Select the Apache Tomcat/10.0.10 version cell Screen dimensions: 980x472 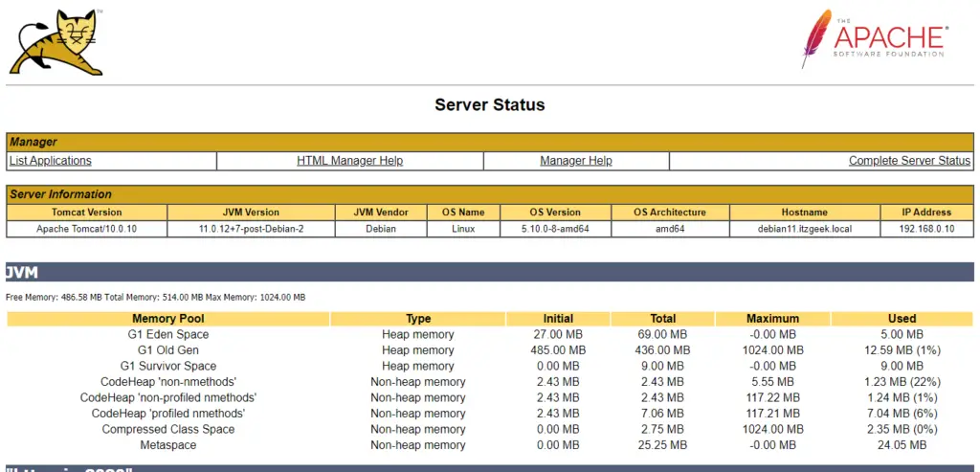86,230
